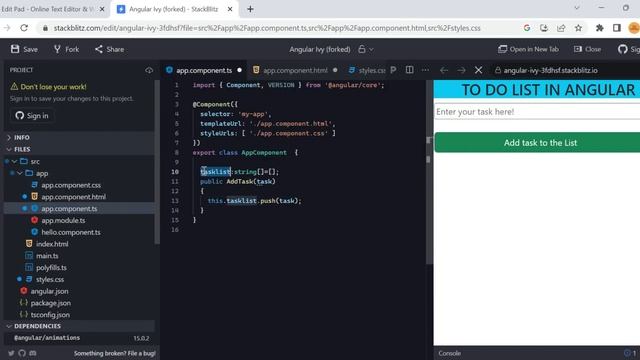Click the GitHub Sign in button

point(32,116)
